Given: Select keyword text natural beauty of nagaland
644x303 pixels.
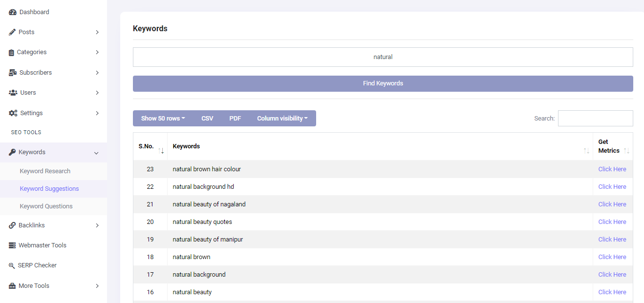Looking at the screenshot, I should tap(209, 204).
